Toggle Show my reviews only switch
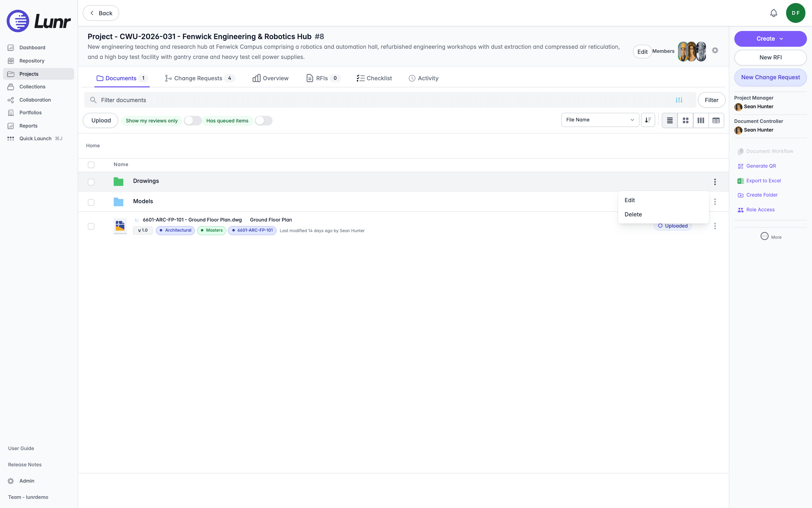This screenshot has height=508, width=812. point(193,121)
